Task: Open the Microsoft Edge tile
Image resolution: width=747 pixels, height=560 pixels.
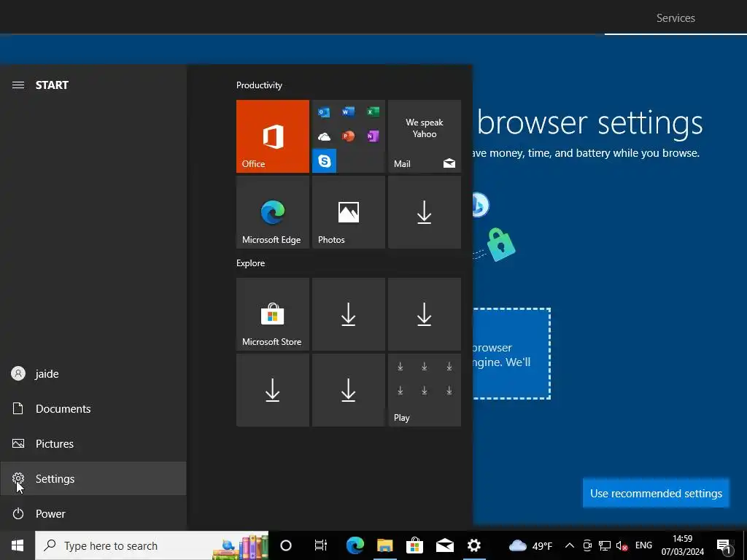Action: click(273, 212)
